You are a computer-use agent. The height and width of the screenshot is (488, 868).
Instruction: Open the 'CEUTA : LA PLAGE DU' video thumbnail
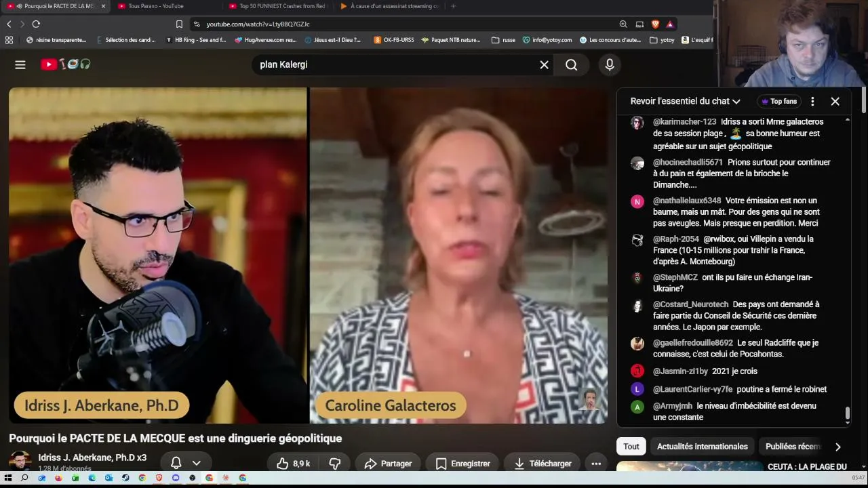(690, 466)
